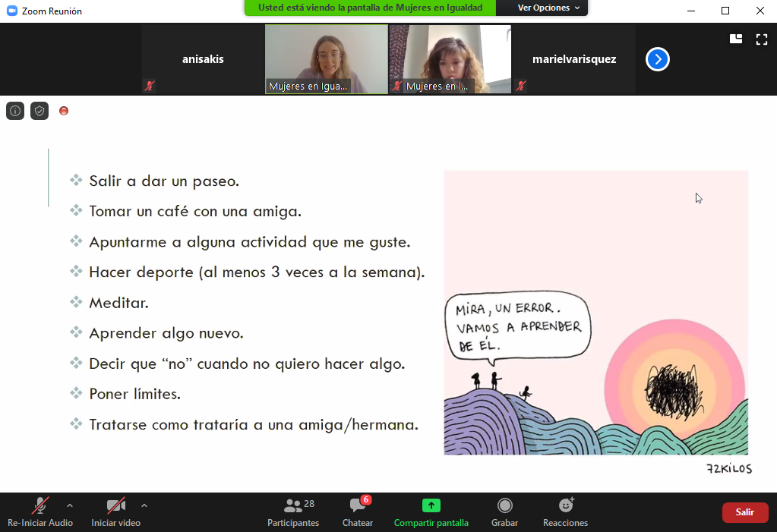The height and width of the screenshot is (532, 777).
Task: Show next participants with blue arrow
Action: pyautogui.click(x=658, y=59)
